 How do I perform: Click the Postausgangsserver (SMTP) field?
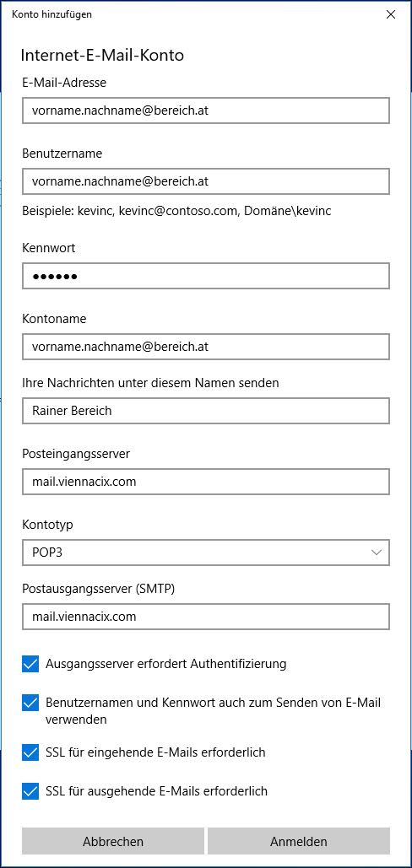[206, 616]
